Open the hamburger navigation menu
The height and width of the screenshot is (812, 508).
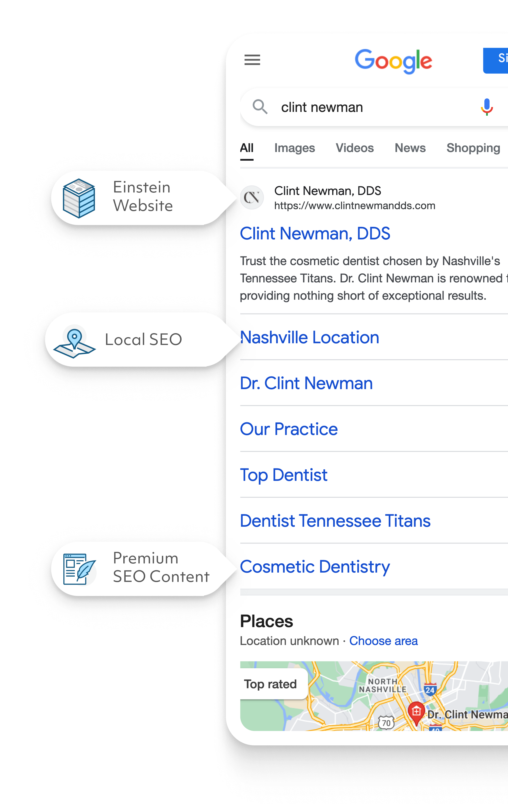[252, 60]
